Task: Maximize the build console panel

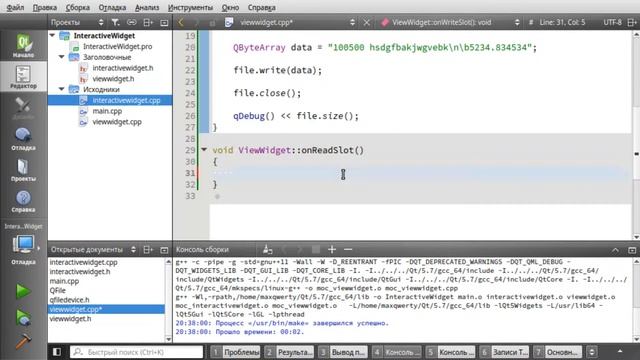Action: (632, 250)
